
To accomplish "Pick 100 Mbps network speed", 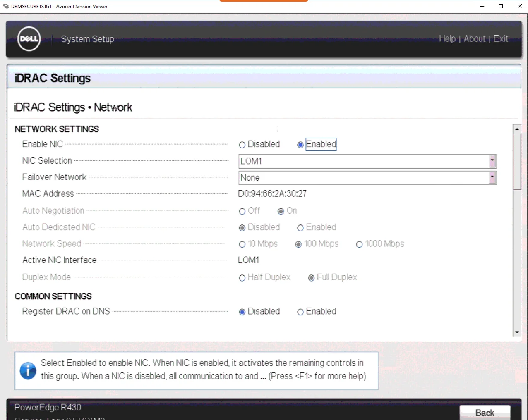I will coord(298,244).
